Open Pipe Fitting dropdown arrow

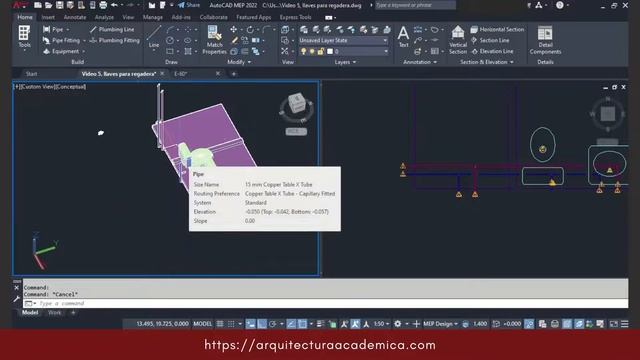coord(84,40)
